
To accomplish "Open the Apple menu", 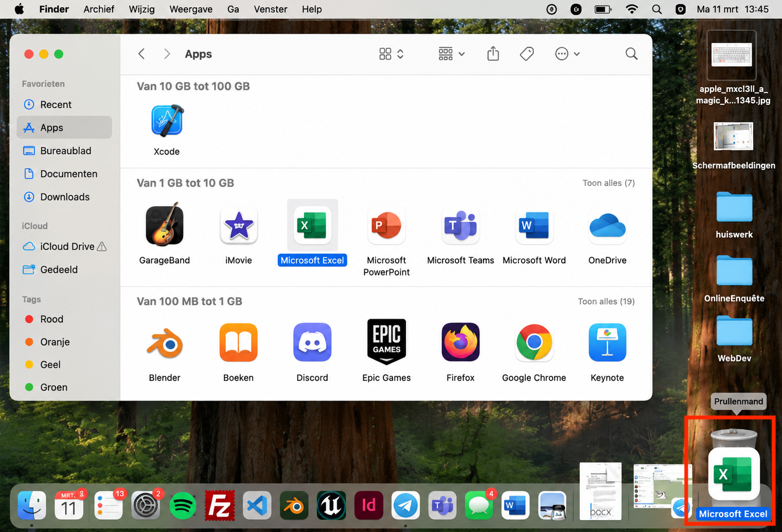I will 19,9.
